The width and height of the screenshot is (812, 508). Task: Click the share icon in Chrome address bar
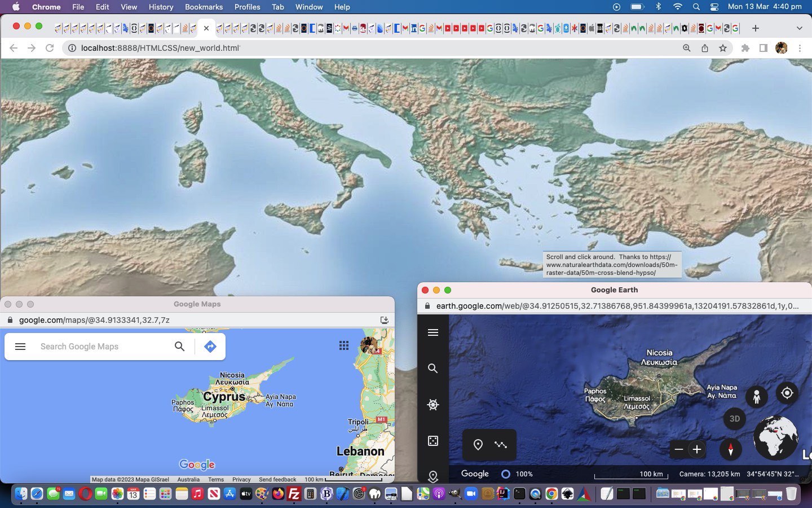tap(705, 48)
